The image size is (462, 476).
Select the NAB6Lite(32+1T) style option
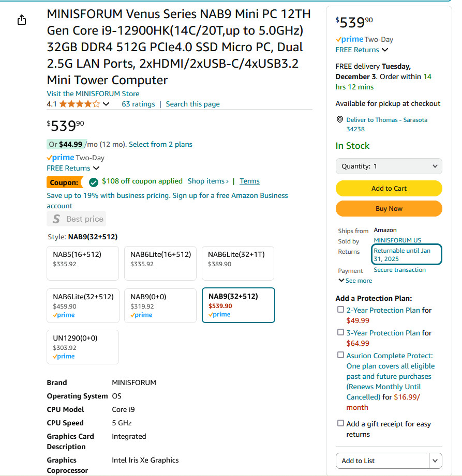tap(238, 263)
